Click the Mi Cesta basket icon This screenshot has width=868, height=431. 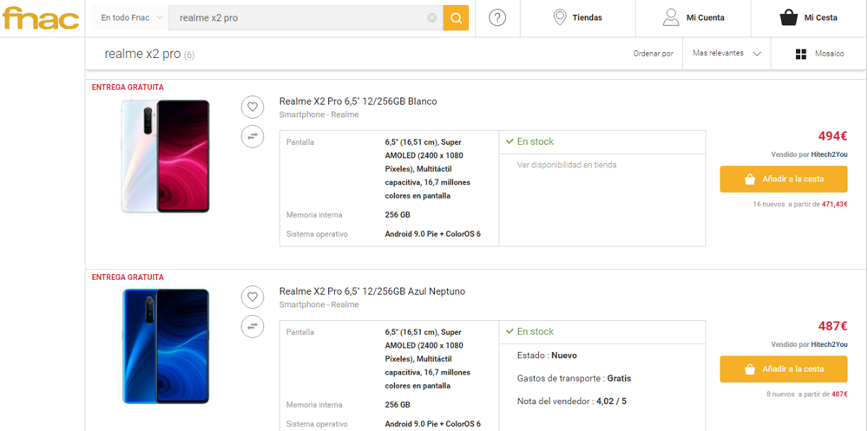click(x=788, y=17)
